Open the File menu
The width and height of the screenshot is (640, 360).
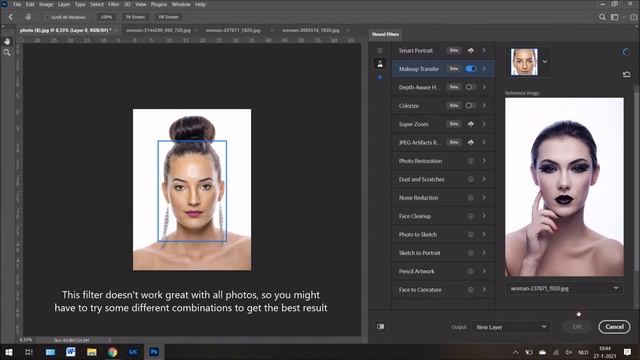17,4
